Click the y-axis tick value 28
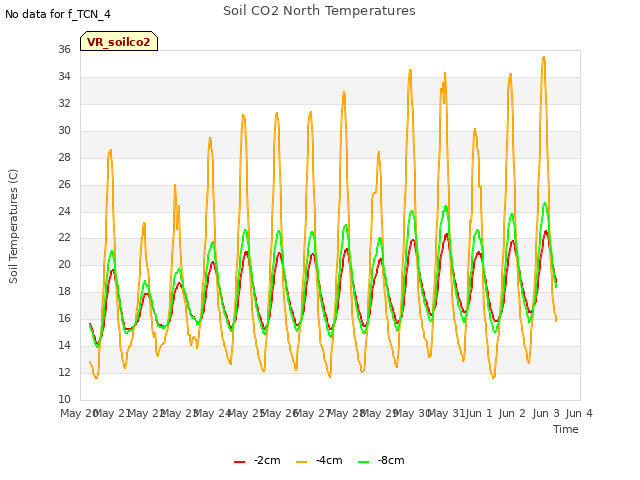The image size is (640, 480). 64,157
